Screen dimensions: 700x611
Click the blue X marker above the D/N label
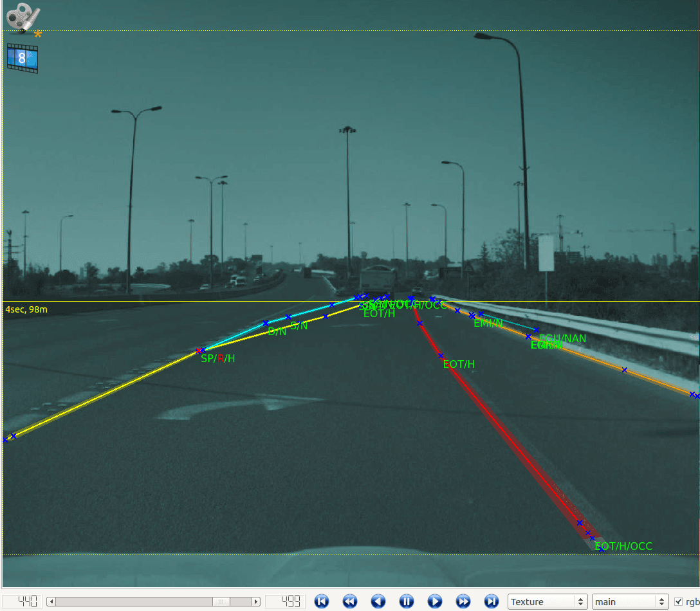tap(266, 323)
